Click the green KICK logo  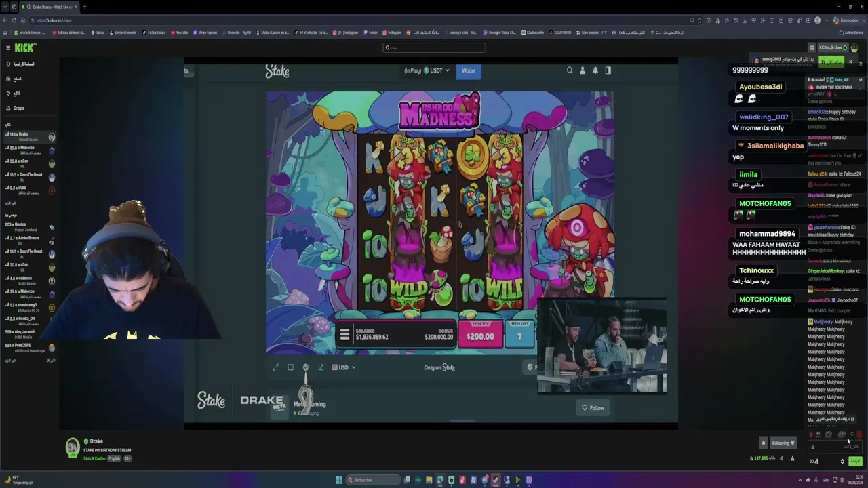26,48
